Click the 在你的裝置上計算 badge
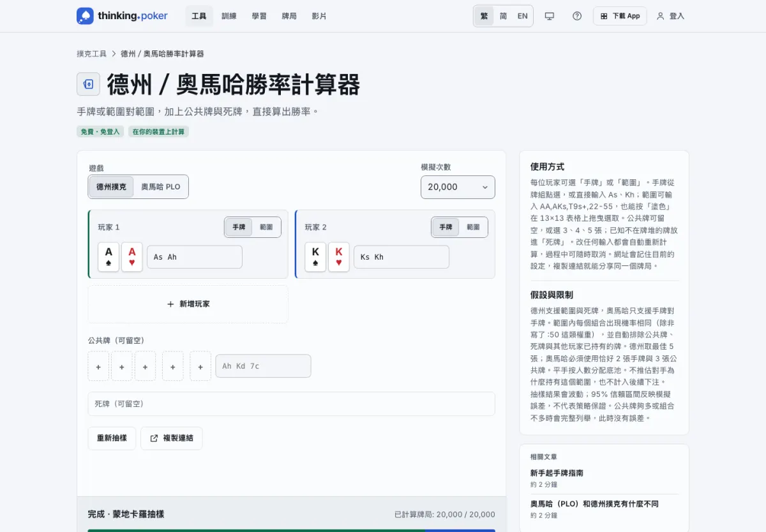 pos(159,132)
